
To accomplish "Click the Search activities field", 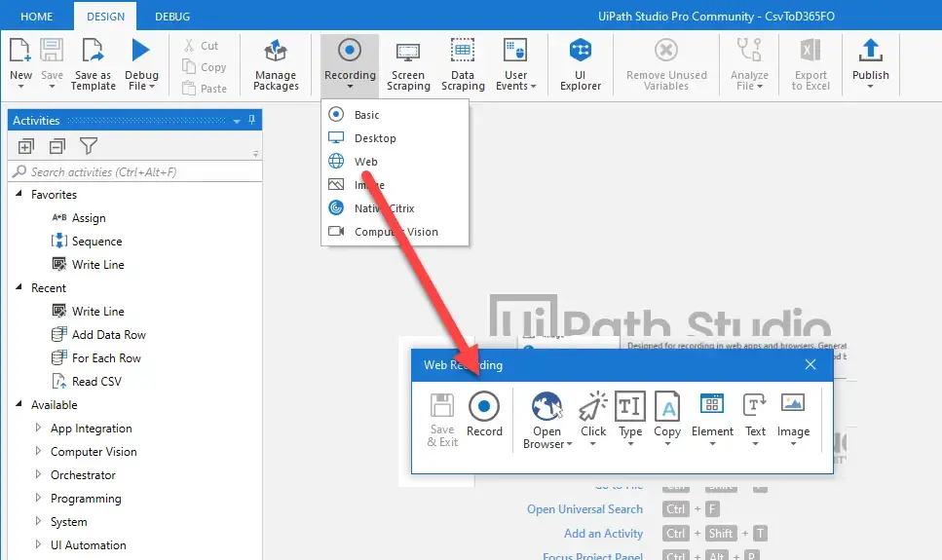I will click(135, 171).
